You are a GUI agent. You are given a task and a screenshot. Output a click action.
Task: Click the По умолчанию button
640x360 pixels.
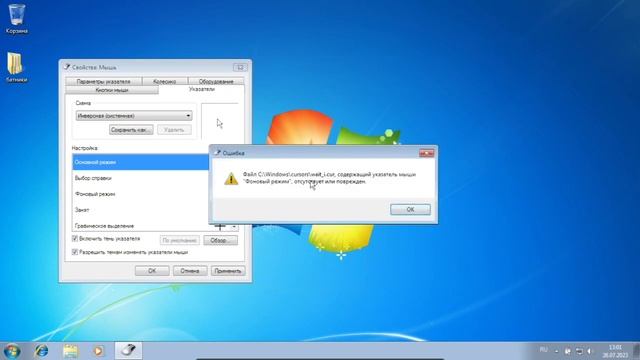[180, 240]
